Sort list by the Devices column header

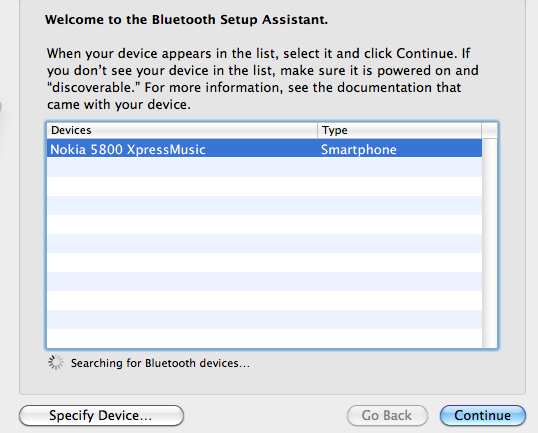[182, 130]
